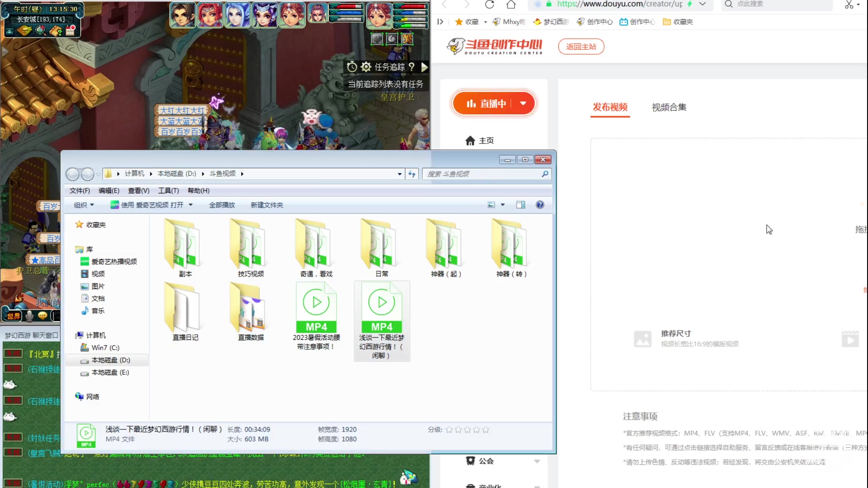This screenshot has height=488, width=868.
Task: Click the 世界 chat channel button in game
Action: (13, 316)
